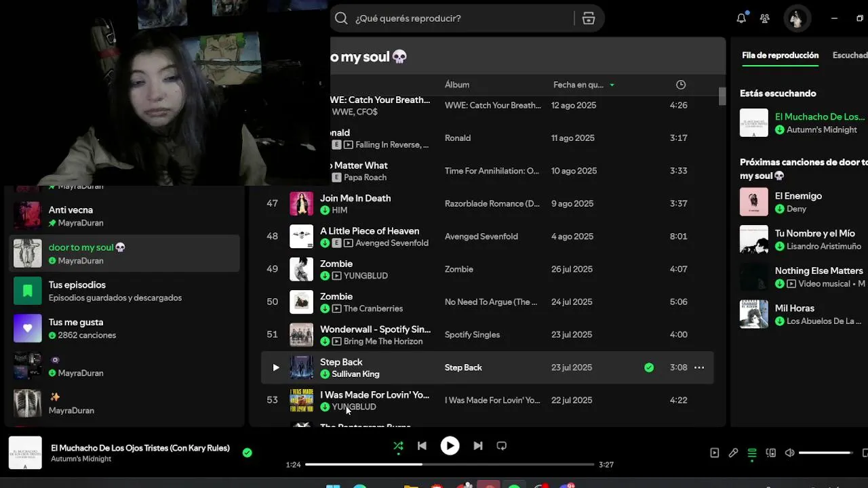Switch to the Escuchadas tab
This screenshot has width=868, height=488.
[850, 56]
